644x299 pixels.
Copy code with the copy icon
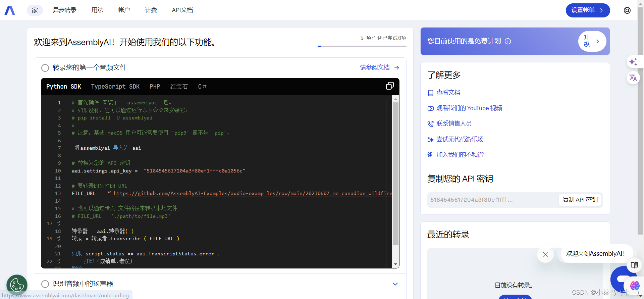[x=390, y=86]
